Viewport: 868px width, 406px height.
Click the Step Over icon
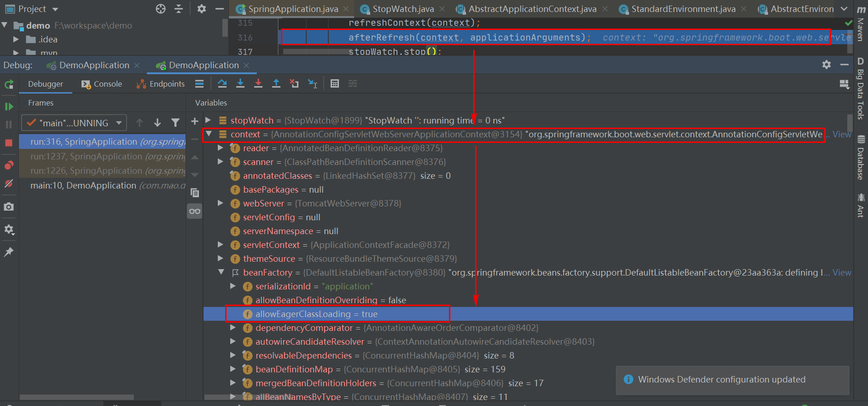pos(222,83)
